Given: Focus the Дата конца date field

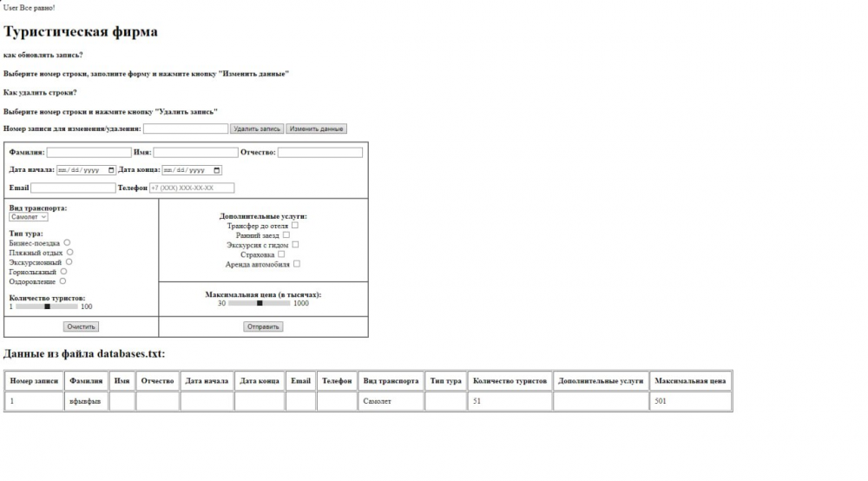Looking at the screenshot, I should pyautogui.click(x=192, y=170).
